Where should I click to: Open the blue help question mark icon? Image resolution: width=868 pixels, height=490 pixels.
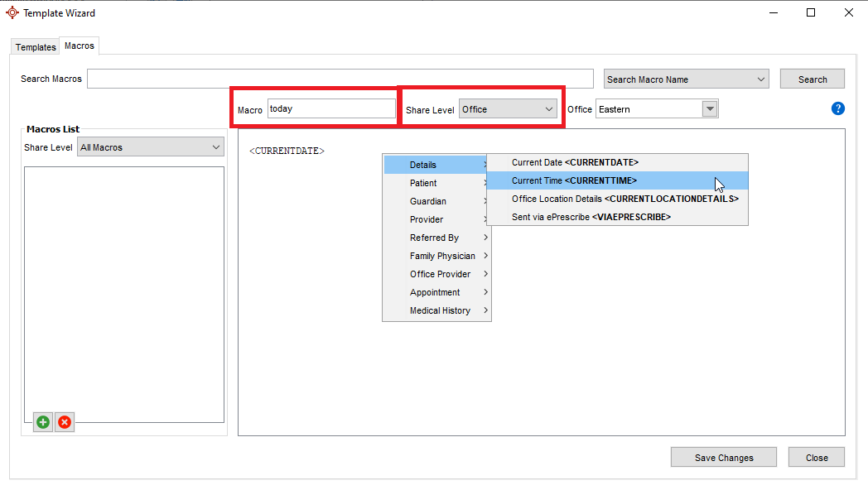pos(837,108)
